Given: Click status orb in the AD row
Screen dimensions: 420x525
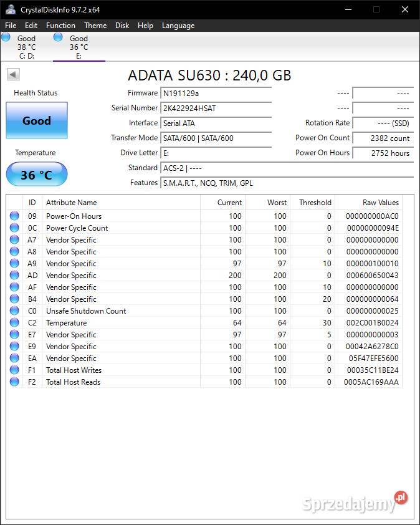Looking at the screenshot, I should point(14,275).
